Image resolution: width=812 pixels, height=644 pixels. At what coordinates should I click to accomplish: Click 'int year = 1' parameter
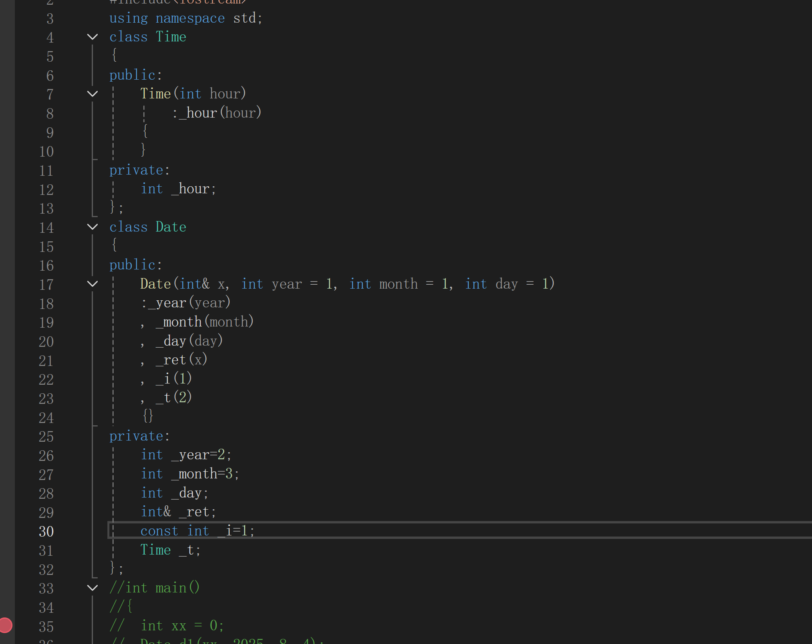286,284
